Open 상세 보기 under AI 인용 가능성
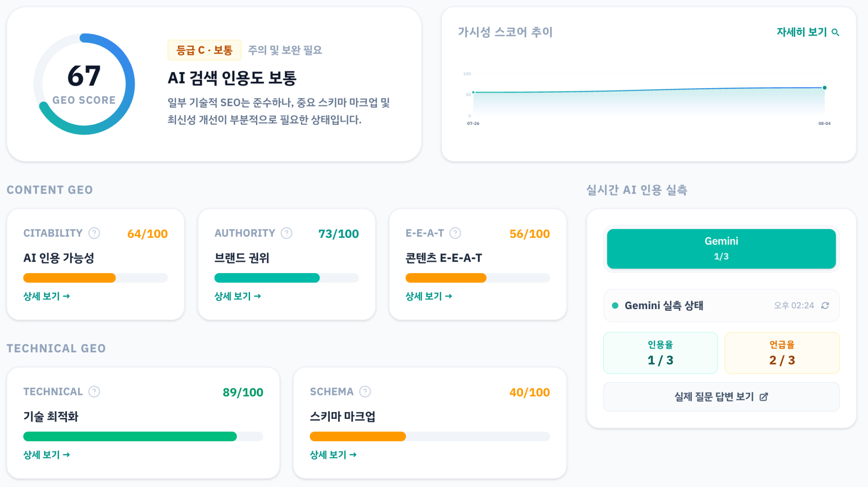 [47, 296]
